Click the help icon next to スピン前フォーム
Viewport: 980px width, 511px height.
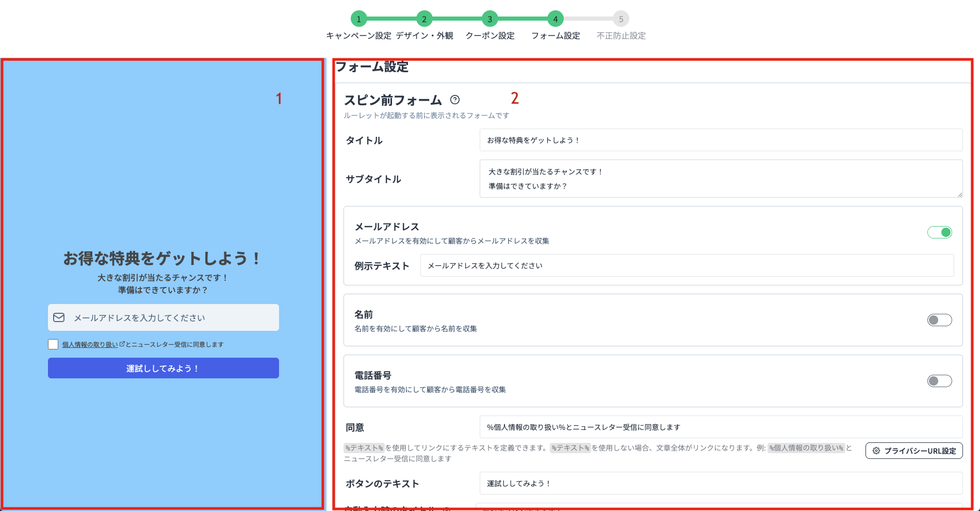455,100
